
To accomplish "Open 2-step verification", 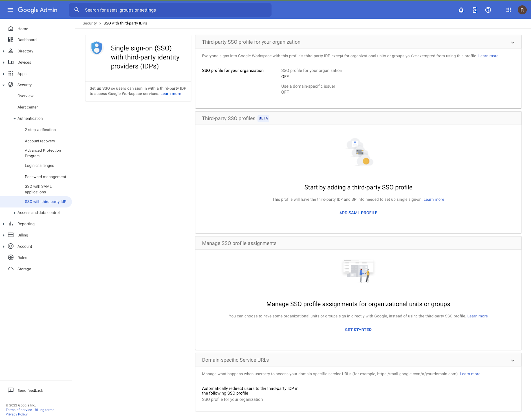I will tap(40, 130).
